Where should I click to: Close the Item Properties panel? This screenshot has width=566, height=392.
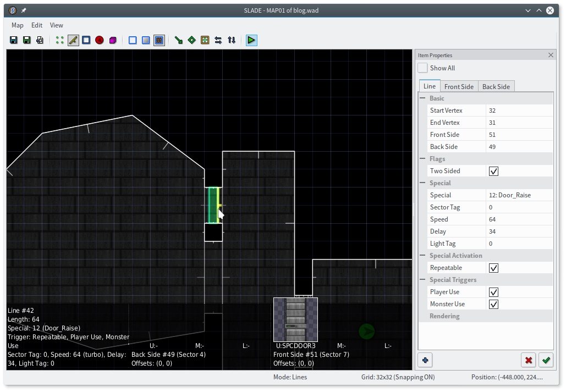pyautogui.click(x=551, y=55)
